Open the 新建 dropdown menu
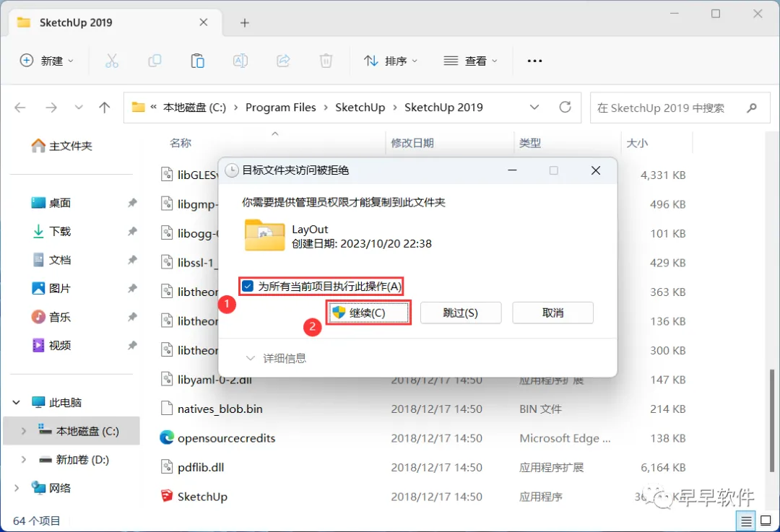Image resolution: width=780 pixels, height=532 pixels. point(47,61)
